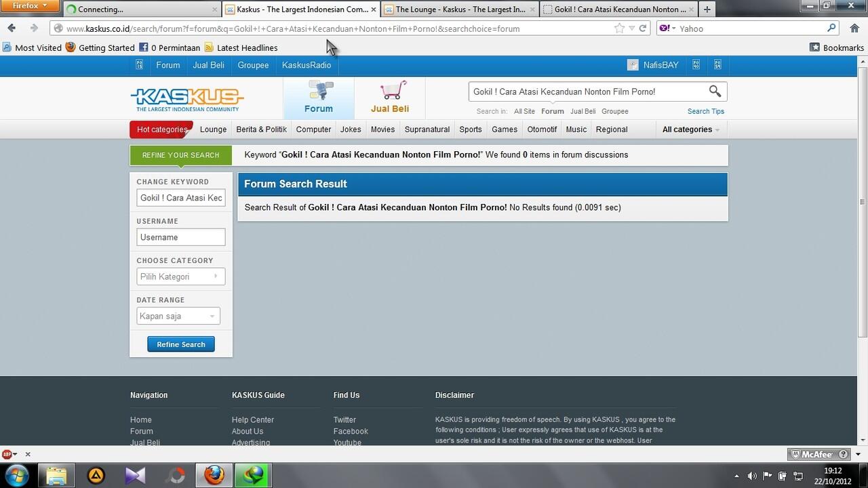This screenshot has width=868, height=488.
Task: Open Internet Download Manager taskbar icon
Action: click(253, 475)
